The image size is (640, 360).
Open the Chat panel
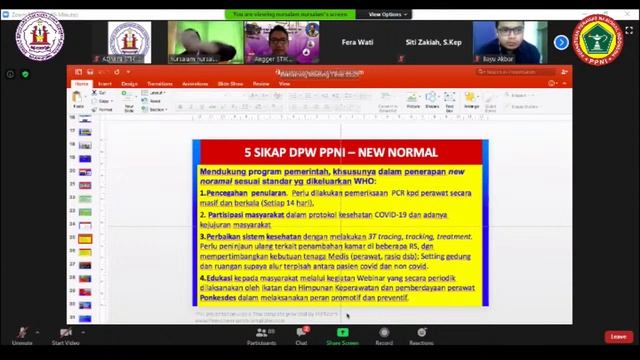click(x=302, y=336)
